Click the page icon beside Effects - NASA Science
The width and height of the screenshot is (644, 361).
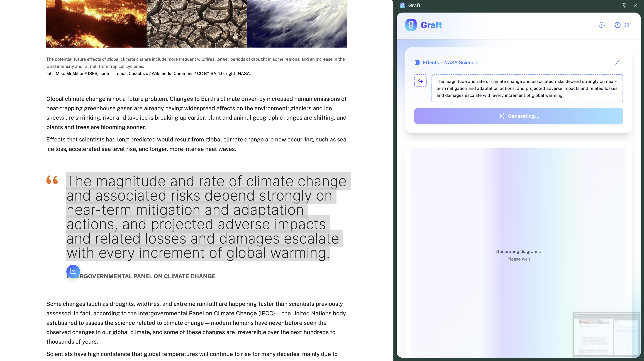(x=417, y=62)
